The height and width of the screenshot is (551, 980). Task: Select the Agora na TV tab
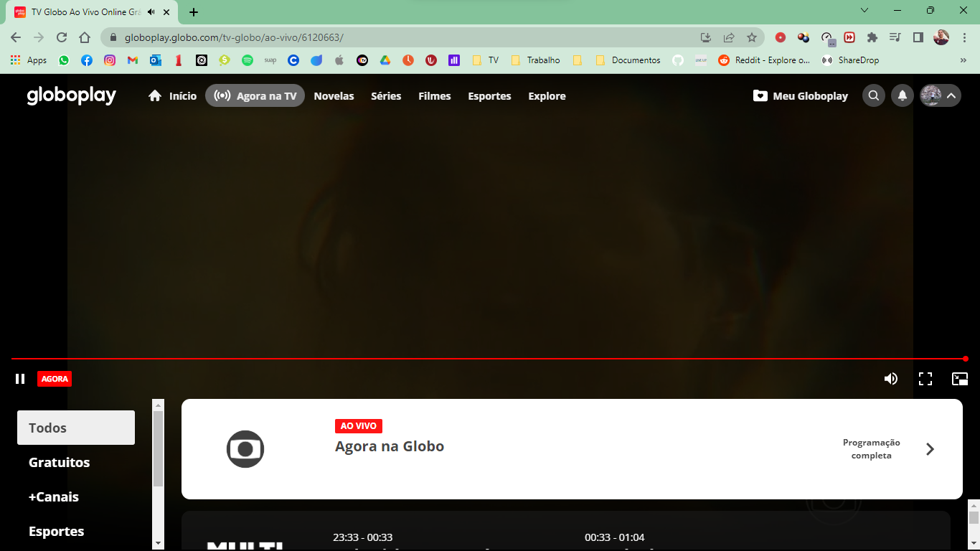click(x=255, y=95)
